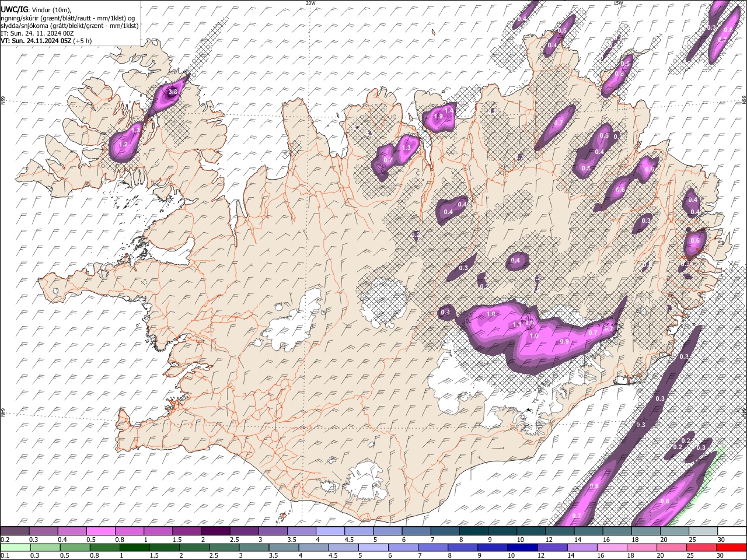Pick the darkest purple swatch between 2 and 2.5
Image resolution: width=747 pixels, height=560 pixels.
[x=215, y=531]
